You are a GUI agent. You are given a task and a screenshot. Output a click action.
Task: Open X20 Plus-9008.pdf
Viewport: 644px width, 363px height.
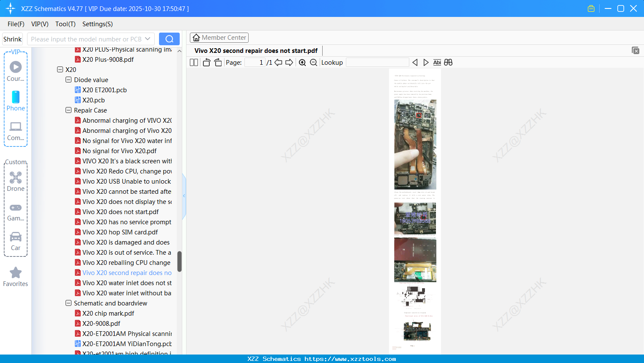pos(108,60)
